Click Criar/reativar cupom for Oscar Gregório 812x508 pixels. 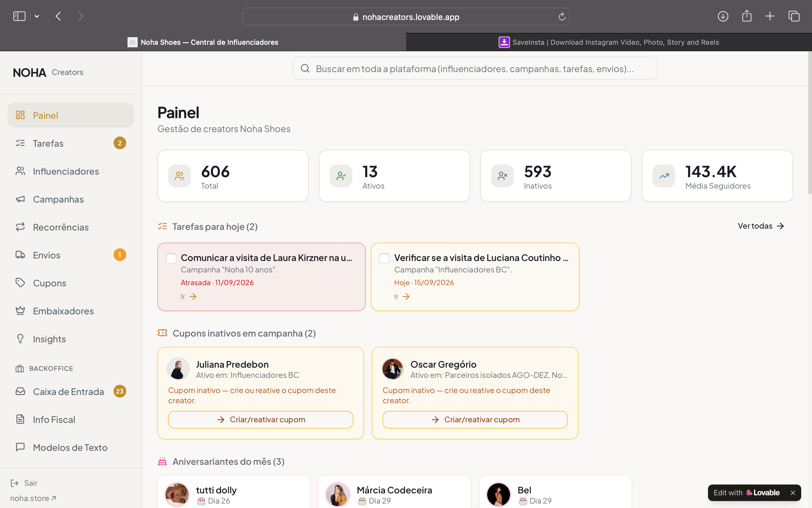(x=475, y=419)
